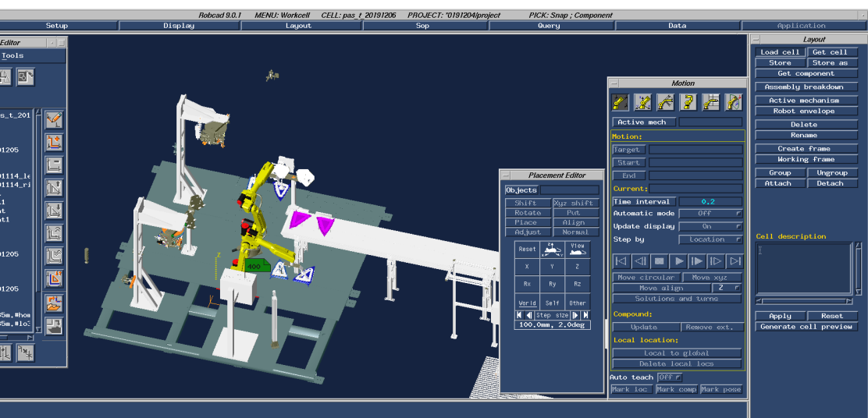The width and height of the screenshot is (868, 418).
Task: Click the Generate cell preview button
Action: (x=806, y=327)
